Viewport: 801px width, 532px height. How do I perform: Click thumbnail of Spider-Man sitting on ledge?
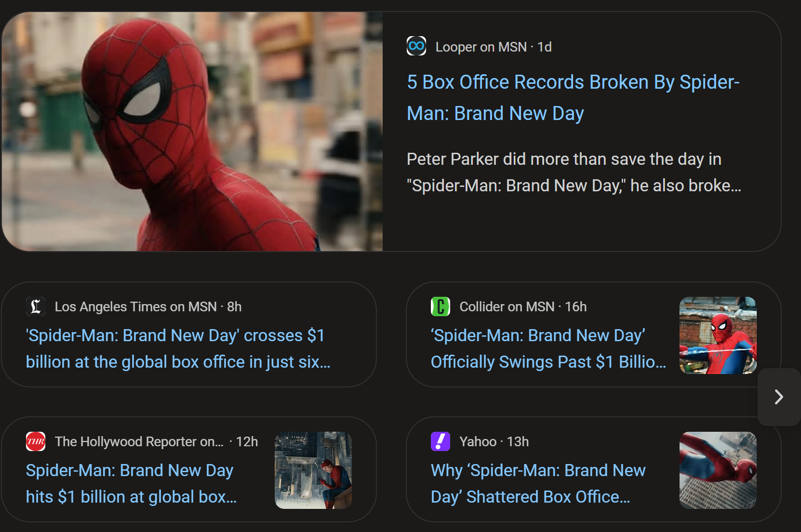pyautogui.click(x=313, y=470)
